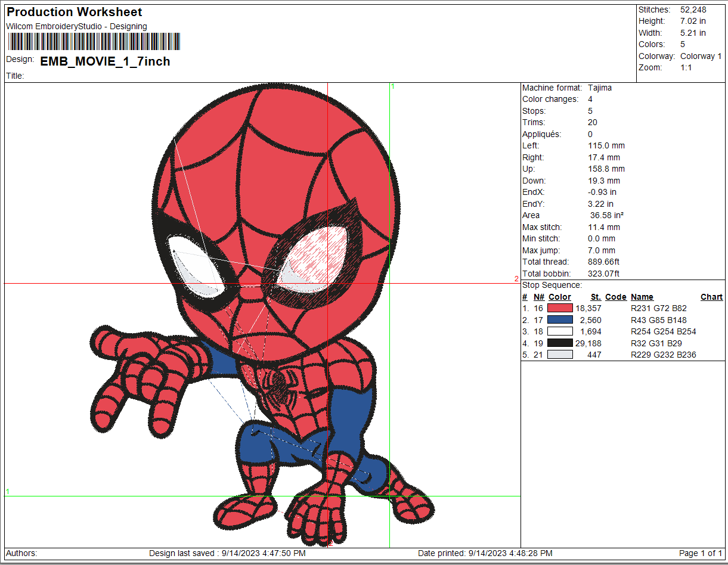The image size is (728, 565).
Task: Click the Page 1 of 1 label
Action: [701, 553]
